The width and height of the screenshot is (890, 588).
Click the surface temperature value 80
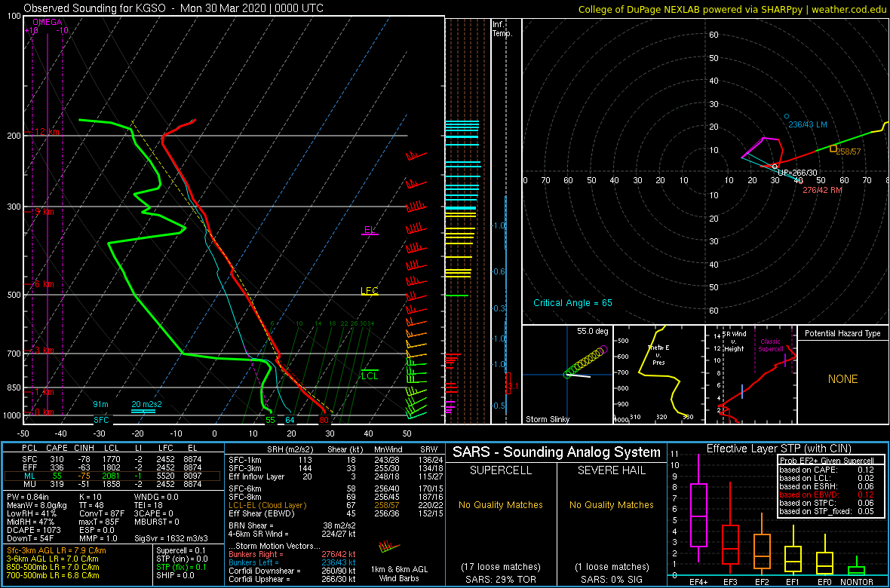click(324, 420)
